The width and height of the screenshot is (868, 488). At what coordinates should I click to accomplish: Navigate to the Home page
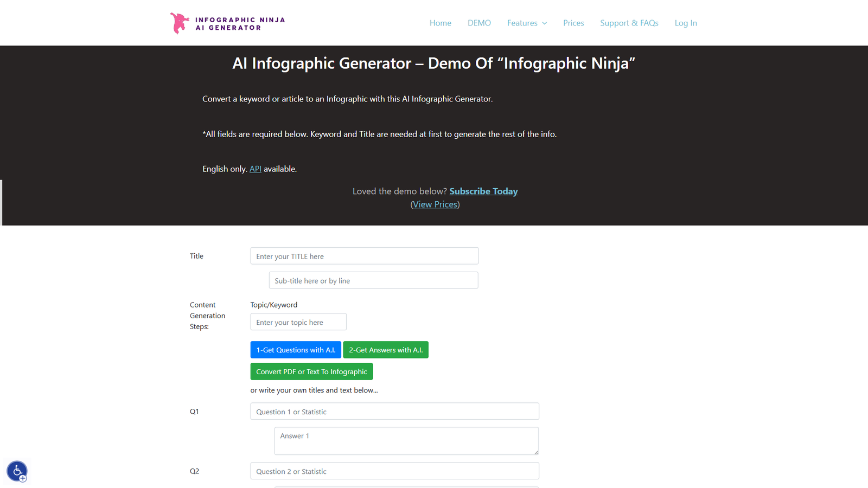coord(440,23)
